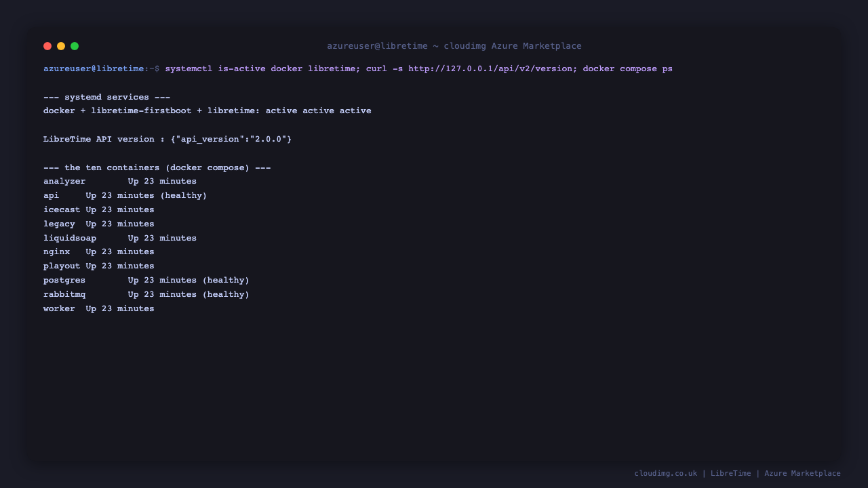The image size is (868, 488).
Task: Click the http://127.0.0.1/api/v2/version URL
Action: 490,68
